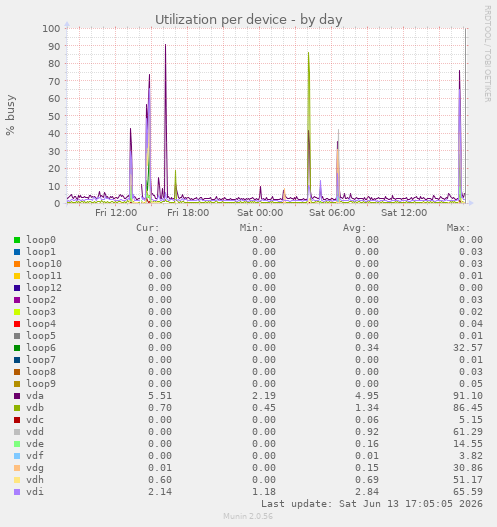Click vdb max value 86.45
This screenshot has width=497, height=527.
468,408
